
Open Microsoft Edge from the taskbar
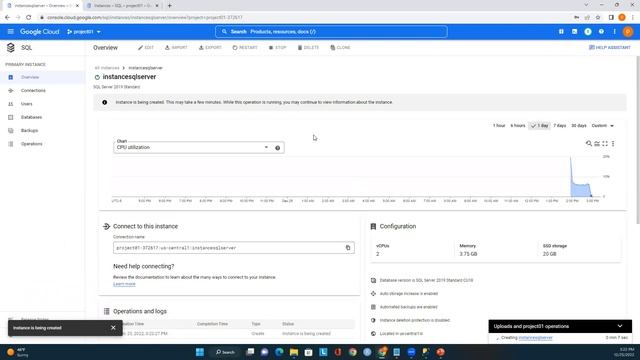point(279,352)
